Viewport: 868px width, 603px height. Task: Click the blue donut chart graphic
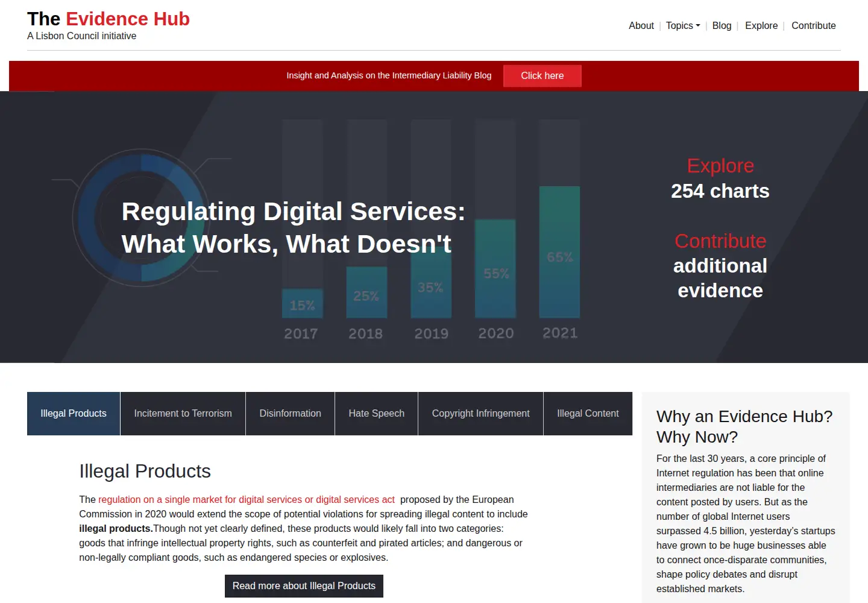[142, 218]
